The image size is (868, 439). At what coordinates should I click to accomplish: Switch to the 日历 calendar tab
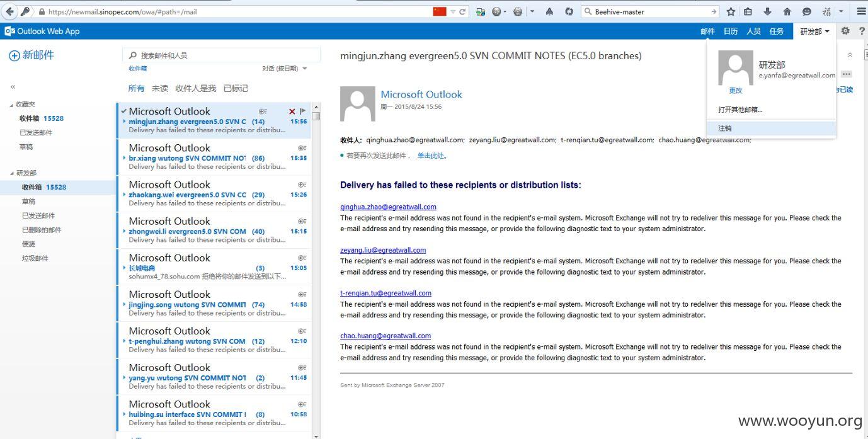click(x=731, y=31)
